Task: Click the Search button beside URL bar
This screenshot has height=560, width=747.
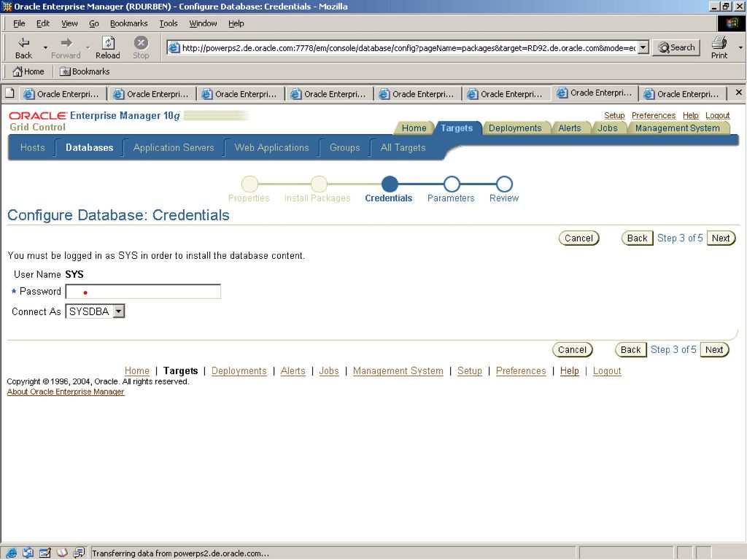Action: point(676,47)
